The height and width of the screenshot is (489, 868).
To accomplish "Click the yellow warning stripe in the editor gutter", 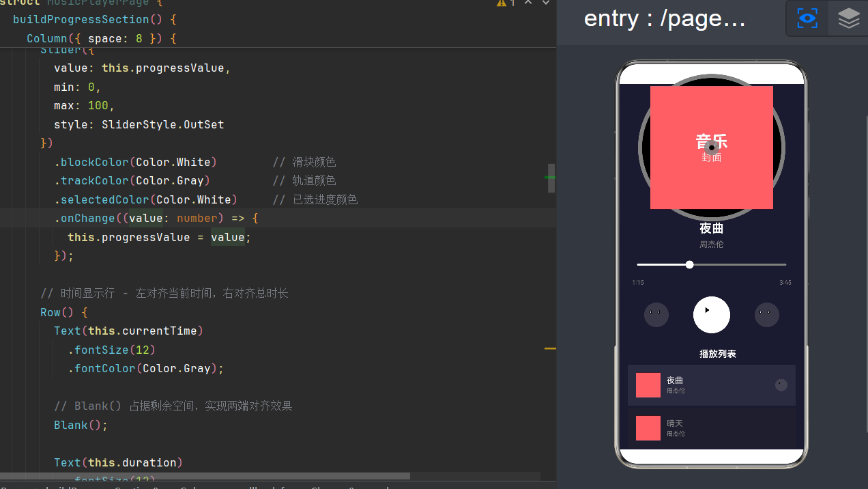I will coord(550,349).
